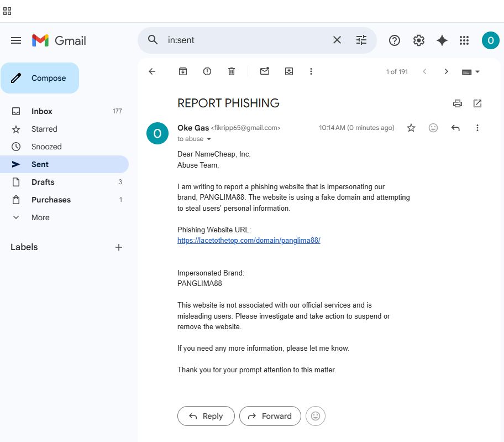Print all with printer icon

click(458, 103)
